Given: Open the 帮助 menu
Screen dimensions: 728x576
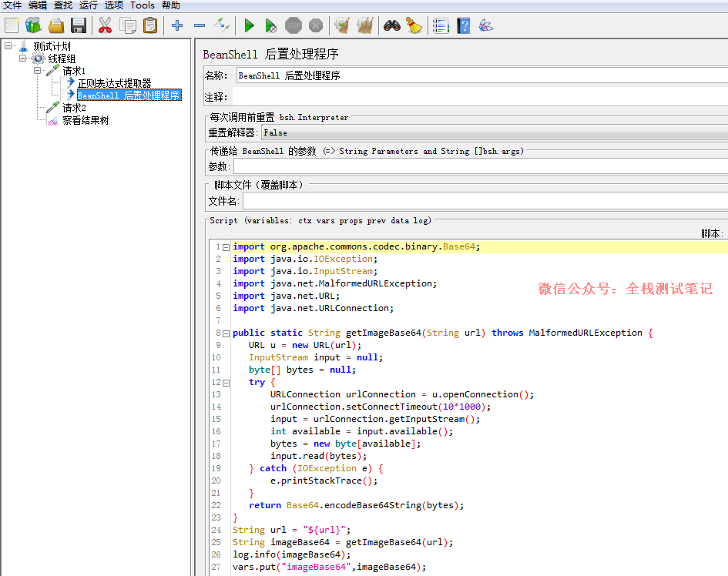Looking at the screenshot, I should point(171,5).
